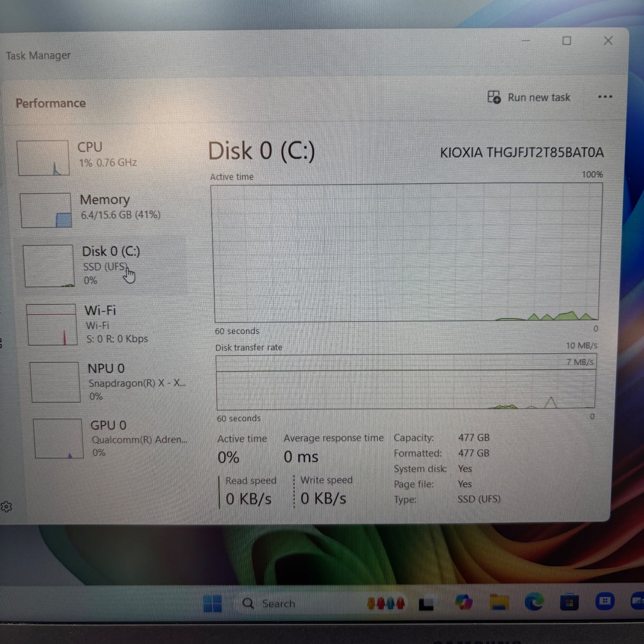
Task: Launch Copilot from the taskbar
Action: coord(464,603)
